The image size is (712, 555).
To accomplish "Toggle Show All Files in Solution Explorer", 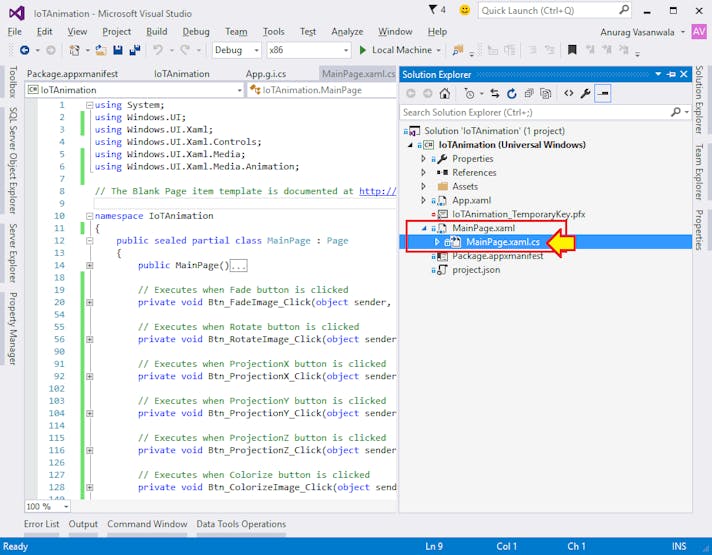I will pos(545,94).
